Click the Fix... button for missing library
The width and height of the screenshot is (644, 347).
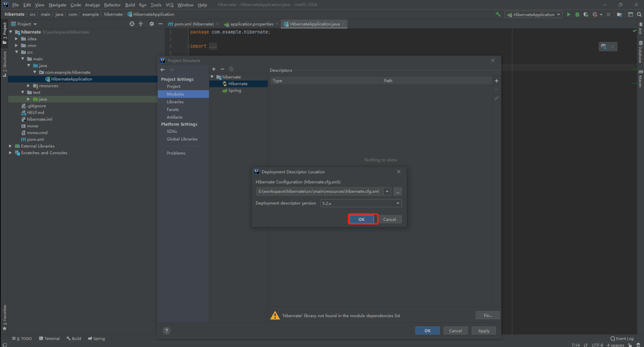tap(487, 315)
